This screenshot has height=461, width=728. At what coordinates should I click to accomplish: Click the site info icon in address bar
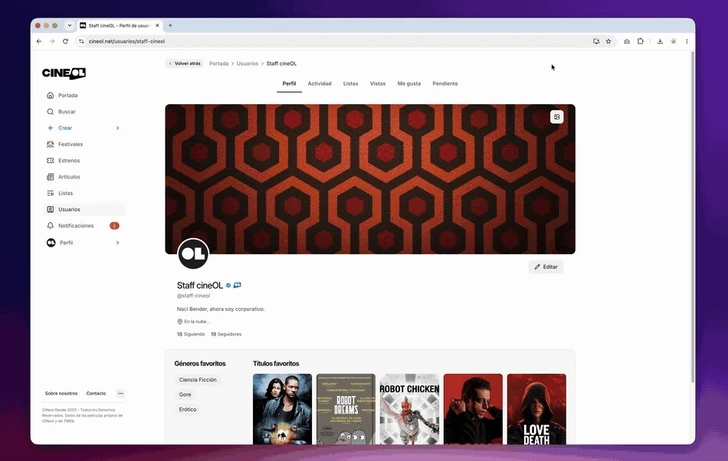coord(81,41)
